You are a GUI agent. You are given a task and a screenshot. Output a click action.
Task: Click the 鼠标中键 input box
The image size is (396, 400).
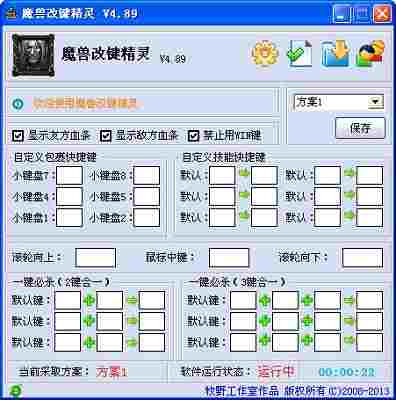[x=229, y=258]
